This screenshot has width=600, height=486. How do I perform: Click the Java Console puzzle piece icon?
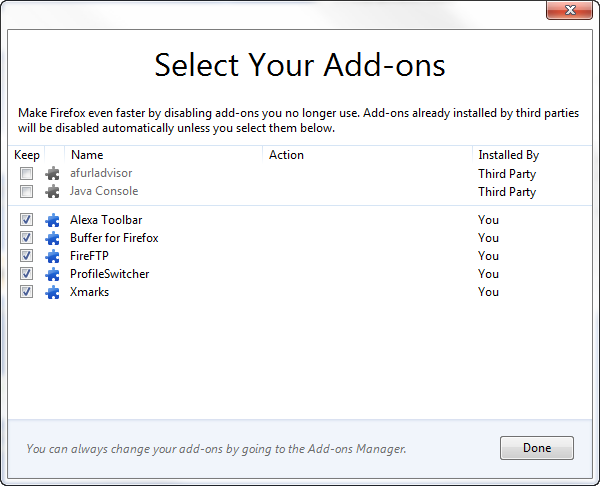pos(52,192)
